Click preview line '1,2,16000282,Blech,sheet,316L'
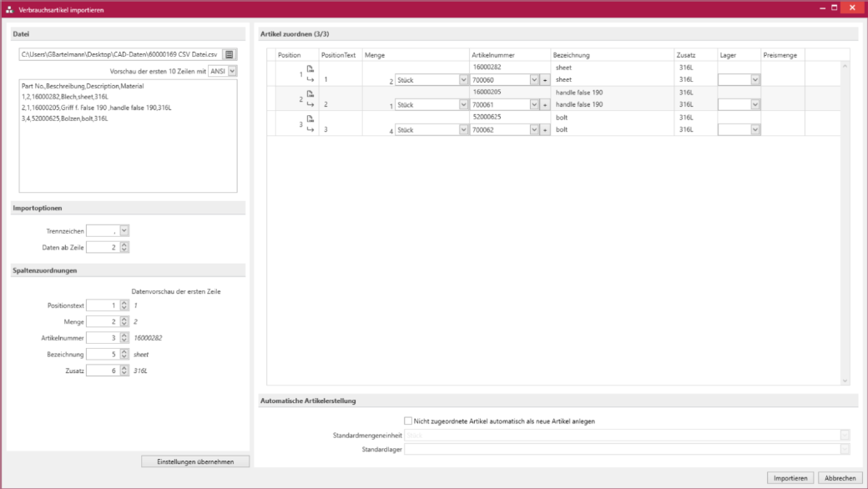The width and height of the screenshot is (868, 489). pyautogui.click(x=65, y=97)
